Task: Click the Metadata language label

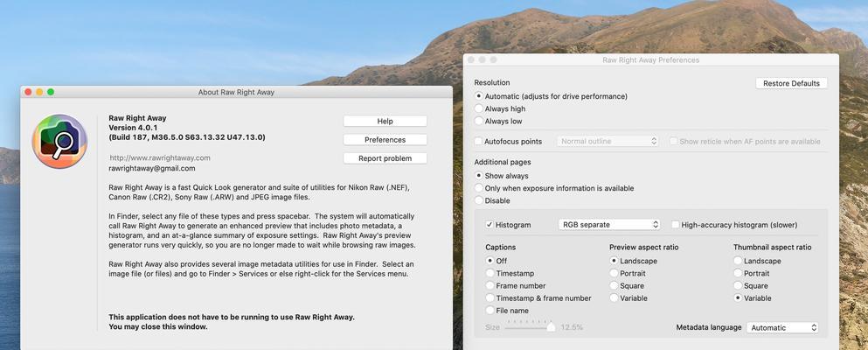Action: pos(709,327)
